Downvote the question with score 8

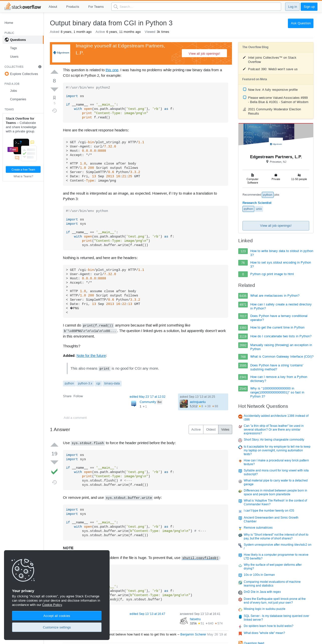click(x=54, y=89)
